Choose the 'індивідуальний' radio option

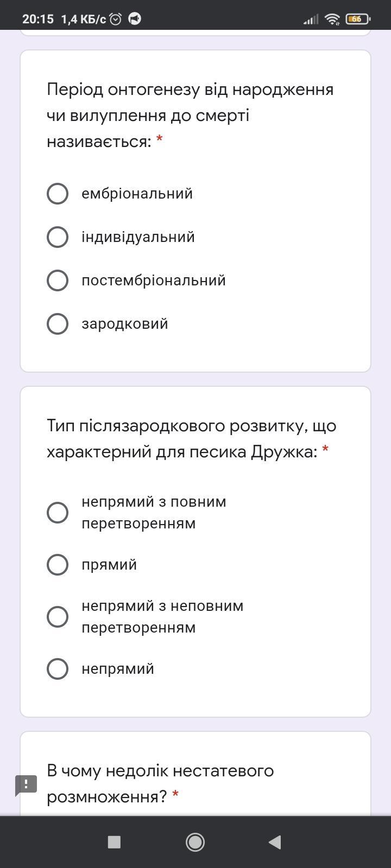(x=58, y=237)
